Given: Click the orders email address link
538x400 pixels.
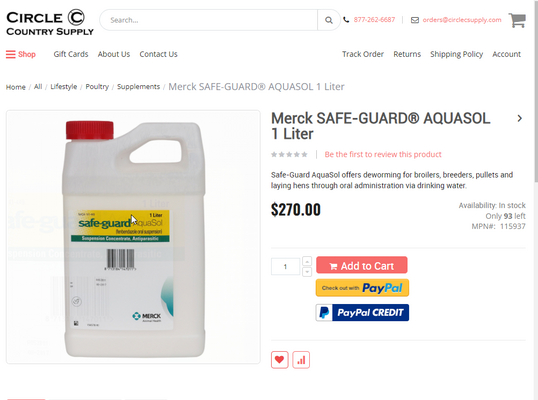Looking at the screenshot, I should click(462, 20).
